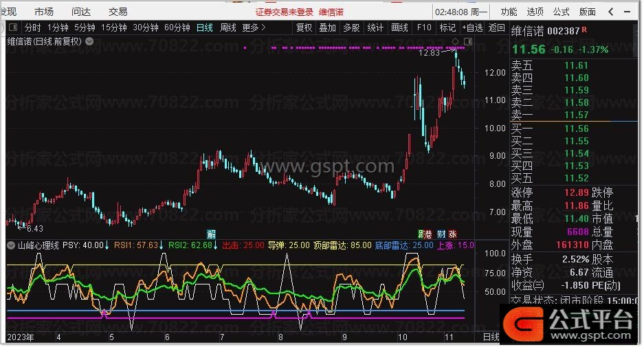The height and width of the screenshot is (347, 644).
Task: Click the 底部雷达: 25.00 readout
Action: (x=404, y=245)
